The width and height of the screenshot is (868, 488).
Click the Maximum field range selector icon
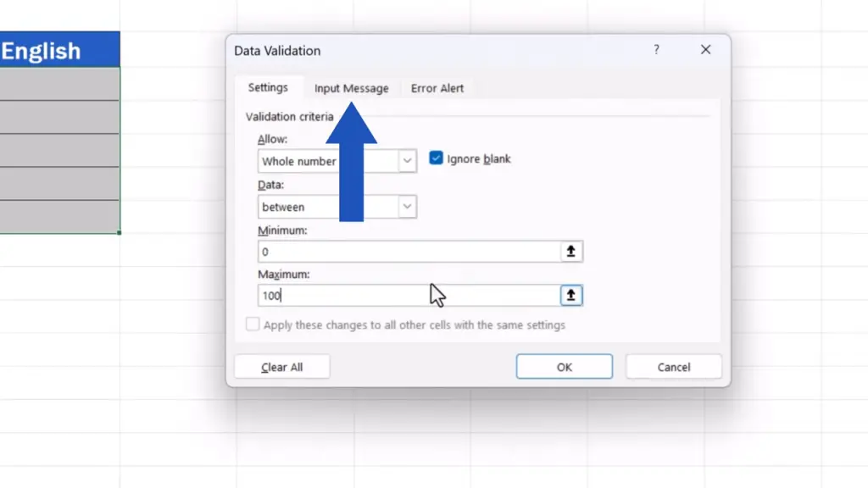(571, 295)
